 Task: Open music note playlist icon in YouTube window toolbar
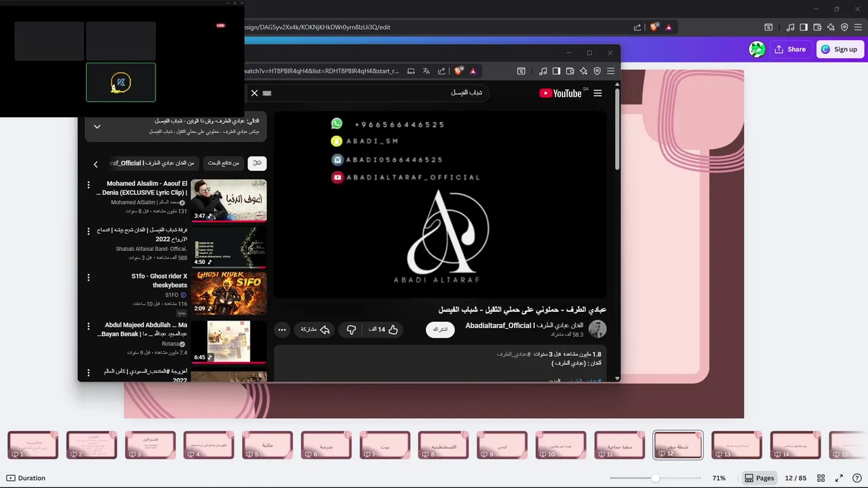(543, 70)
